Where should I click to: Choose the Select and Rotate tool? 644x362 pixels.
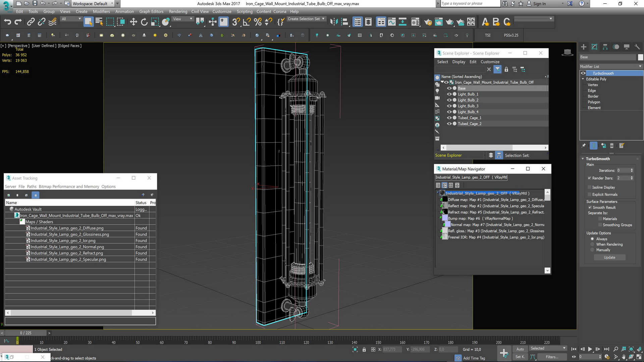tap(144, 22)
